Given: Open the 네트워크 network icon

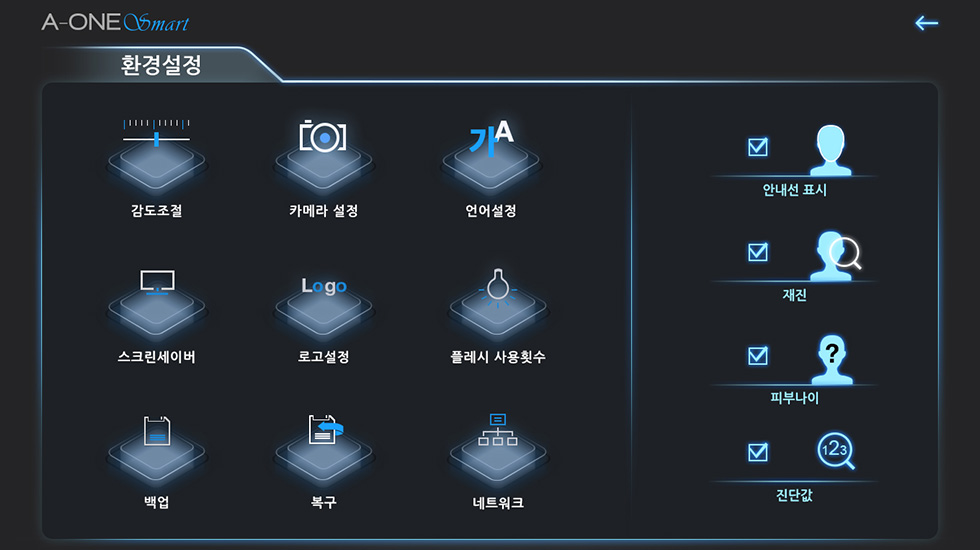Looking at the screenshot, I should point(498,448).
